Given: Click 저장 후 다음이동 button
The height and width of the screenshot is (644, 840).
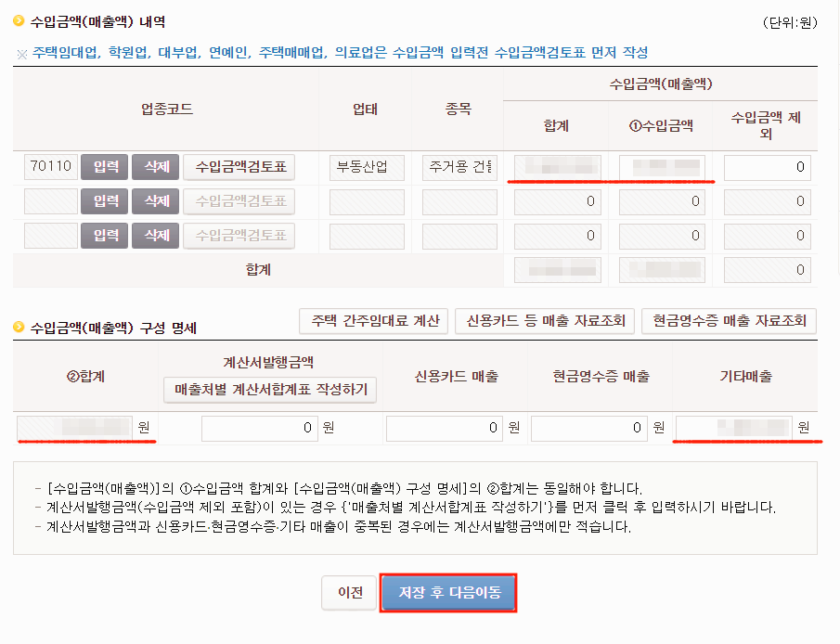Looking at the screenshot, I should tap(448, 593).
